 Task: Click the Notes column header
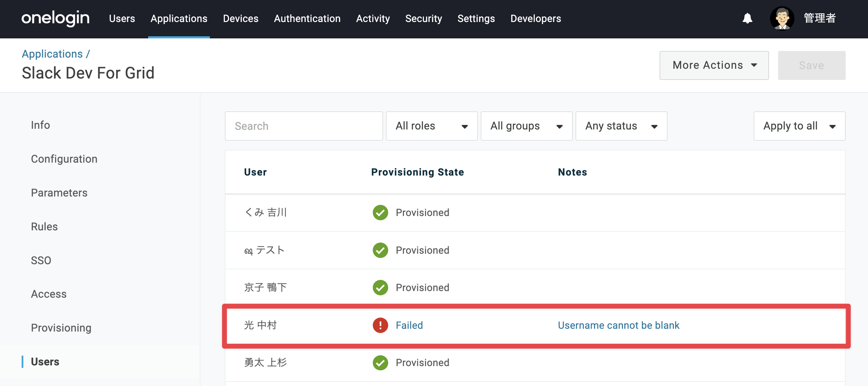pos(572,172)
